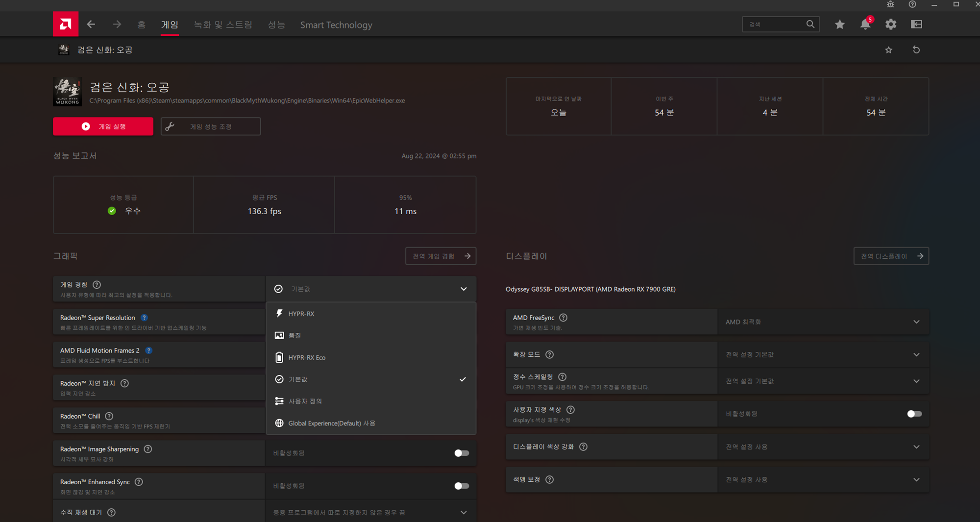Click help icon beside 사용자 지정 색상

[570, 410]
